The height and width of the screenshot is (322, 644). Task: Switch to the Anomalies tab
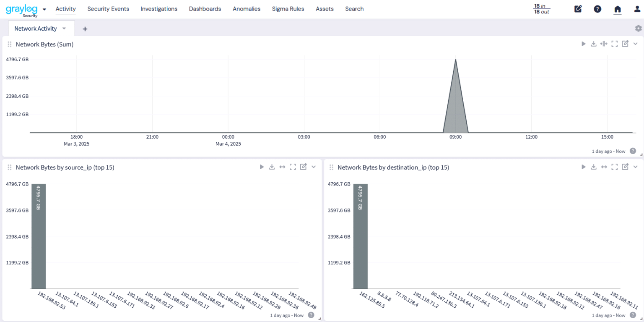click(x=247, y=8)
